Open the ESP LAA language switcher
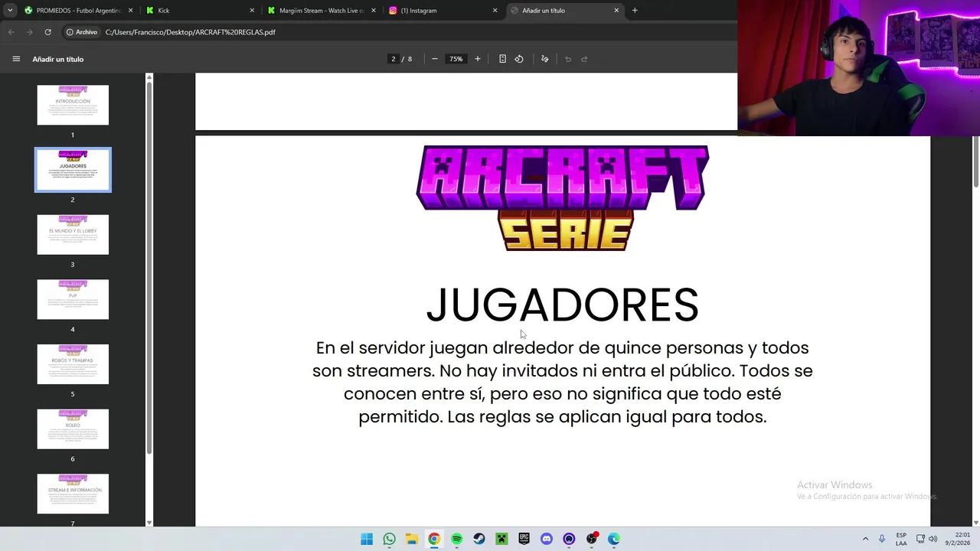 pos(901,539)
